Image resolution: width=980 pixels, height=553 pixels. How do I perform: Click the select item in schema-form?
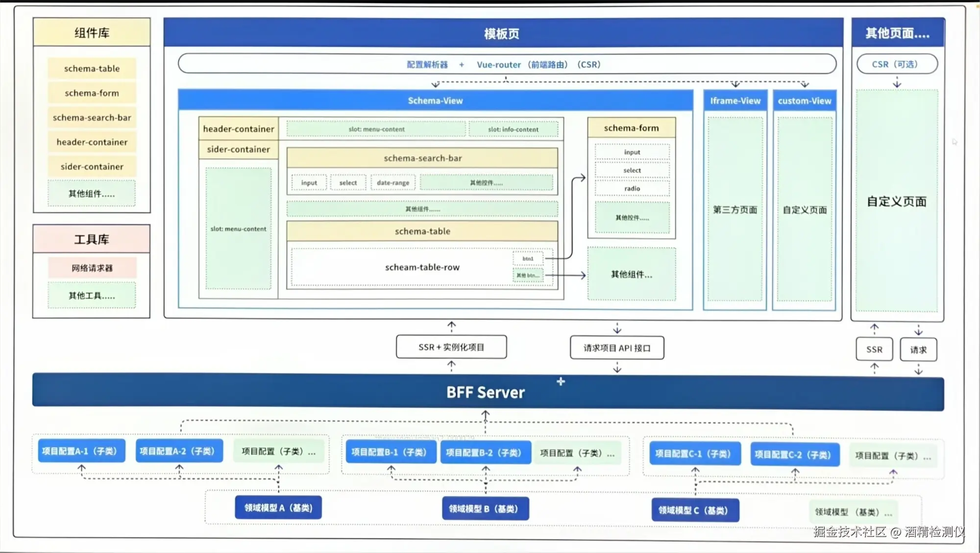[x=632, y=170]
